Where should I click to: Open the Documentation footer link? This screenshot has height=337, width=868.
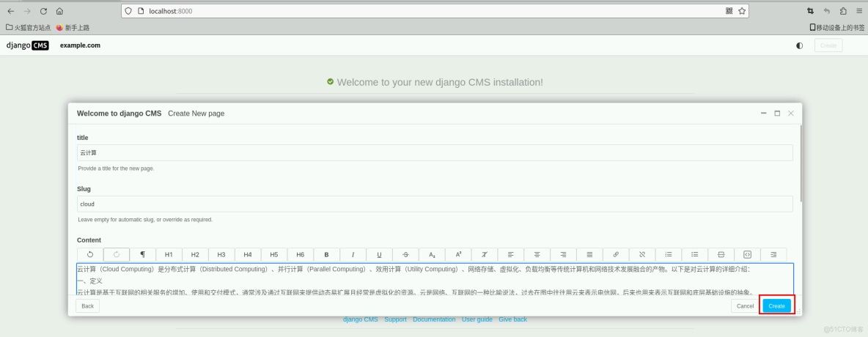[x=434, y=319]
